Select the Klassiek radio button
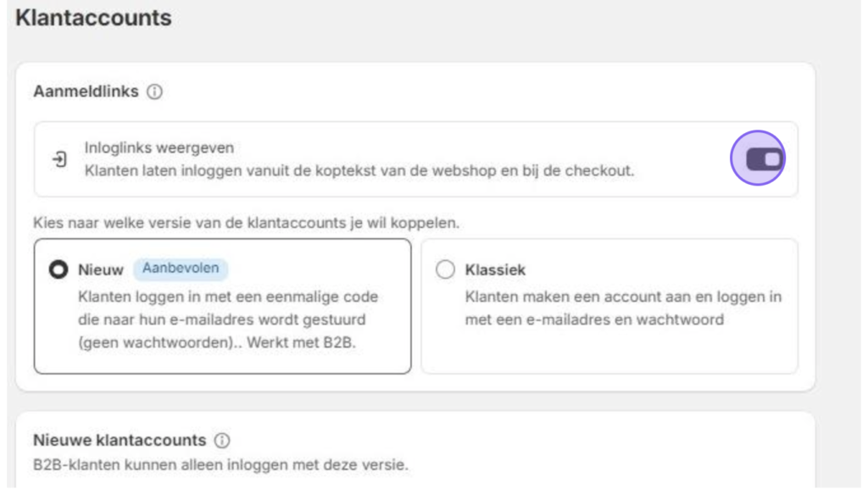Viewport: 868px width, 489px height. click(445, 270)
